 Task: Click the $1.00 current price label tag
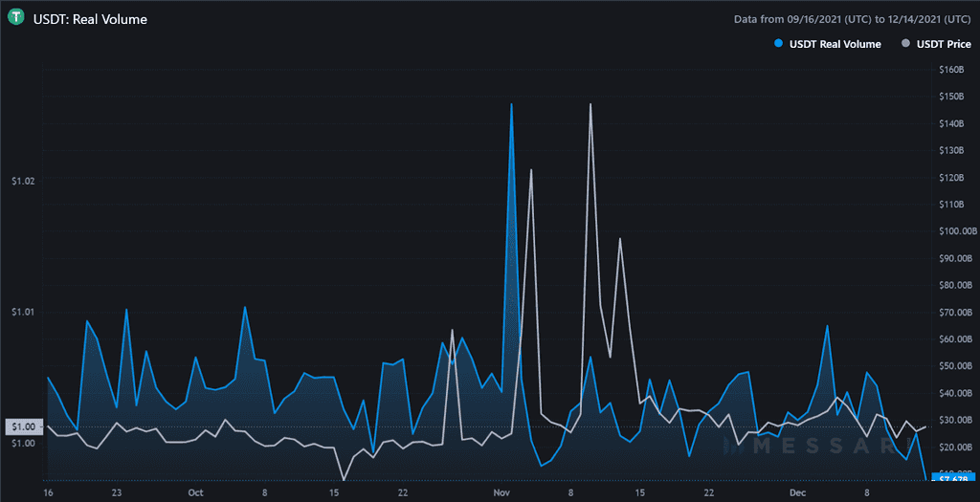click(x=24, y=426)
